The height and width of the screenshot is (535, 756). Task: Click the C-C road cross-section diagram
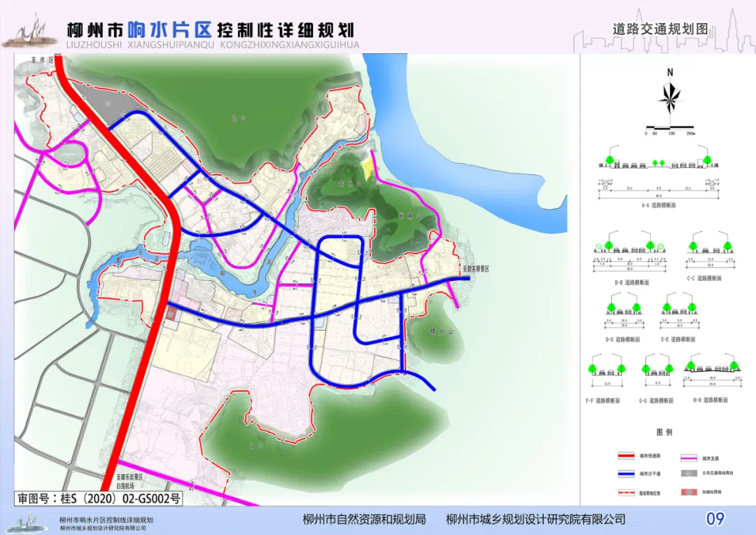pyautogui.click(x=710, y=255)
